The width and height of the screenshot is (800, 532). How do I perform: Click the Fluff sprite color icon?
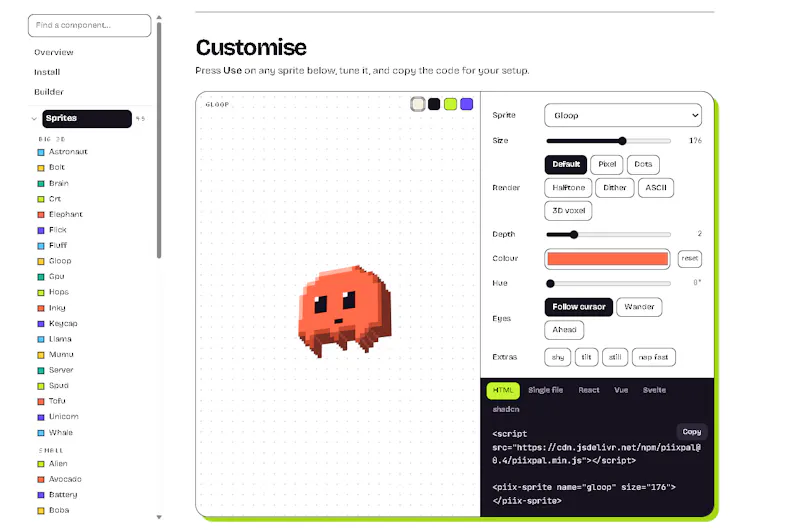tap(41, 246)
